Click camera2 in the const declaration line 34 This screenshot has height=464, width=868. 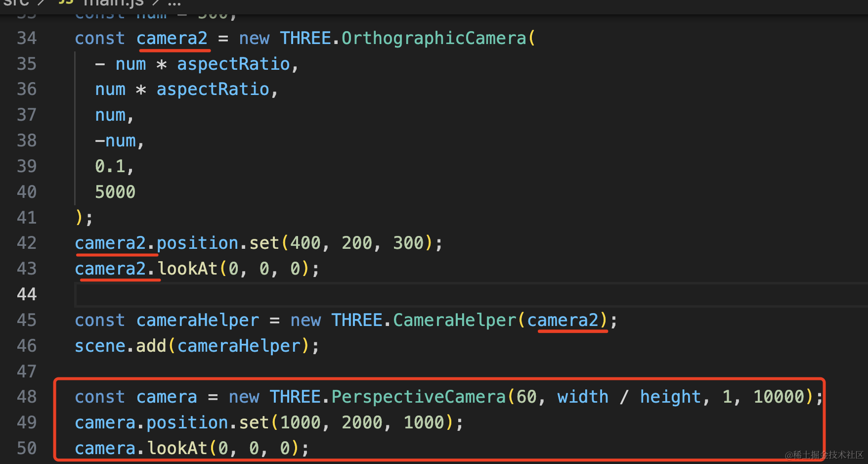172,38
